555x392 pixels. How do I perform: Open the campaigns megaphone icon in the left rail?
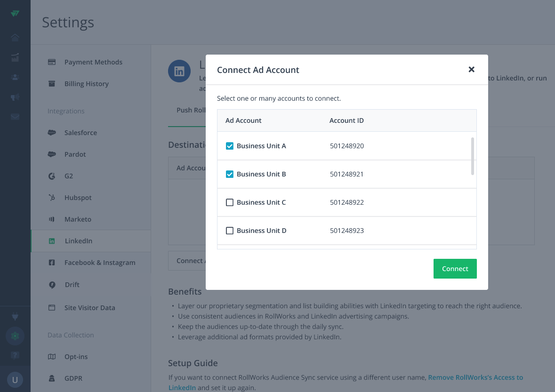[15, 97]
